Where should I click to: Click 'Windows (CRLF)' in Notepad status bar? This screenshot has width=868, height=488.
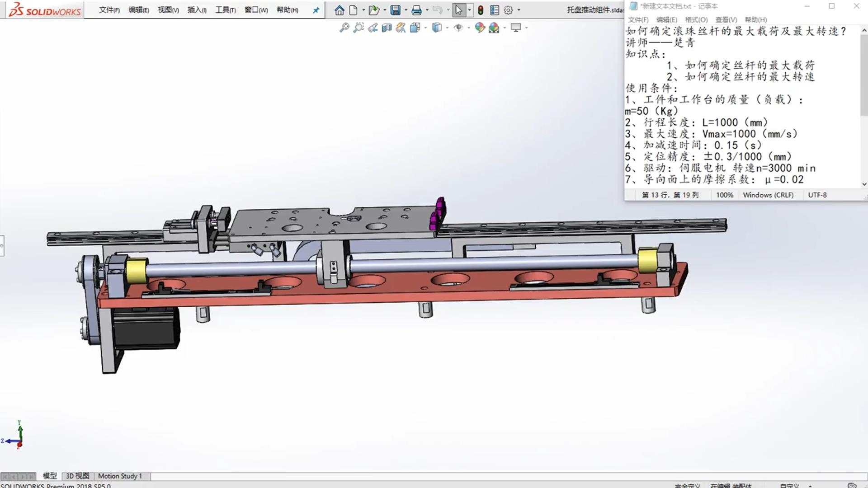768,195
